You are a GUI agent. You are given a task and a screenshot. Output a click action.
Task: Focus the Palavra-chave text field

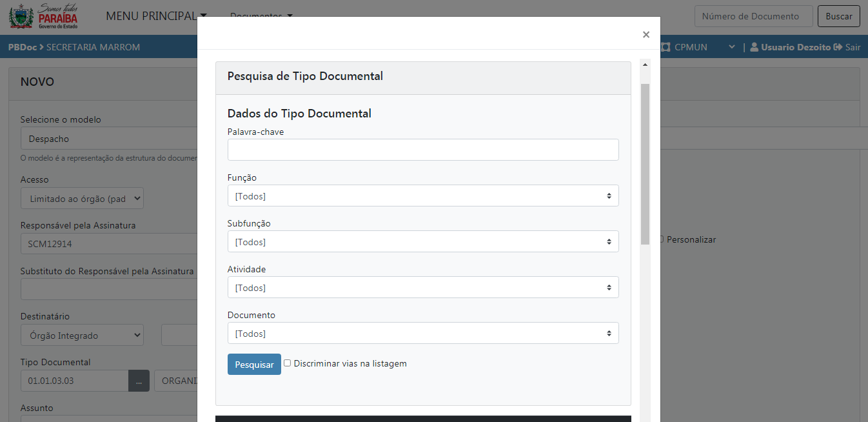pos(423,150)
